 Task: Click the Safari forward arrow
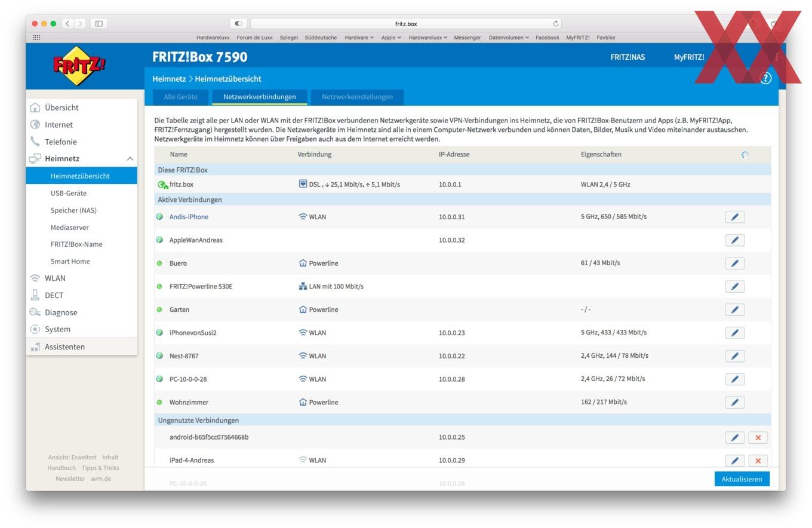coord(80,23)
